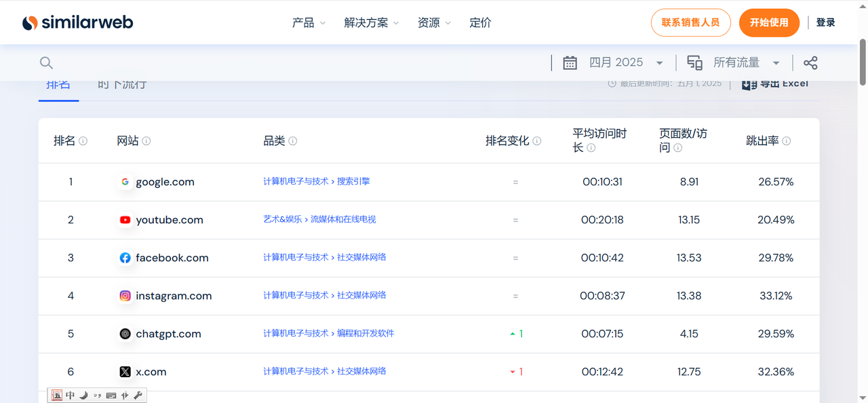Screen dimensions: 868x403
Task: Open the 四月 2025 date dropdown
Action: click(626, 62)
